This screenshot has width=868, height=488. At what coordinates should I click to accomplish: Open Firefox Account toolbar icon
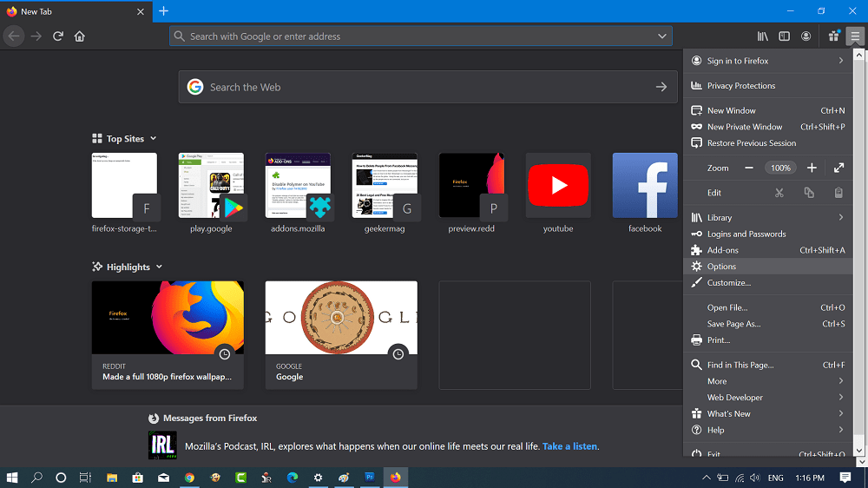[x=806, y=36]
